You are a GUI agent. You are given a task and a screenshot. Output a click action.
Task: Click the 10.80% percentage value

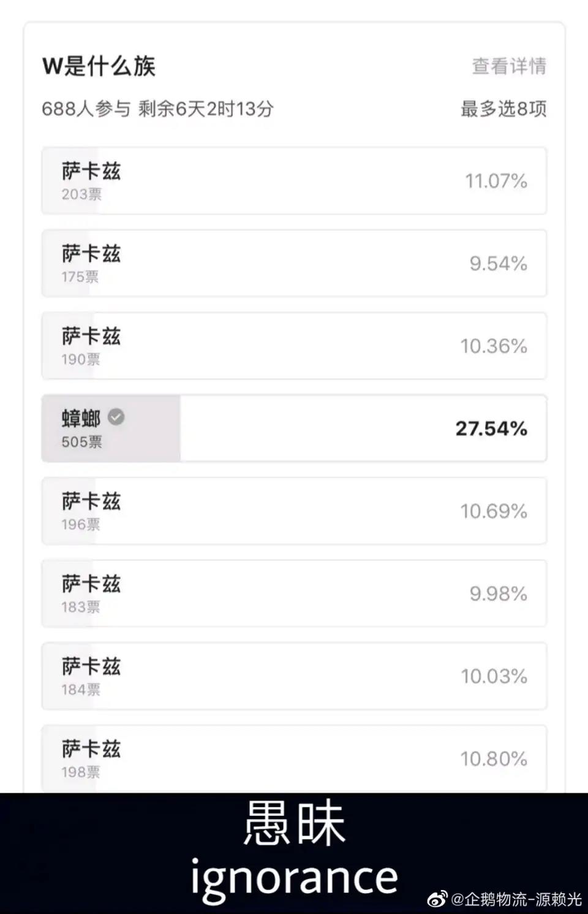coord(494,759)
